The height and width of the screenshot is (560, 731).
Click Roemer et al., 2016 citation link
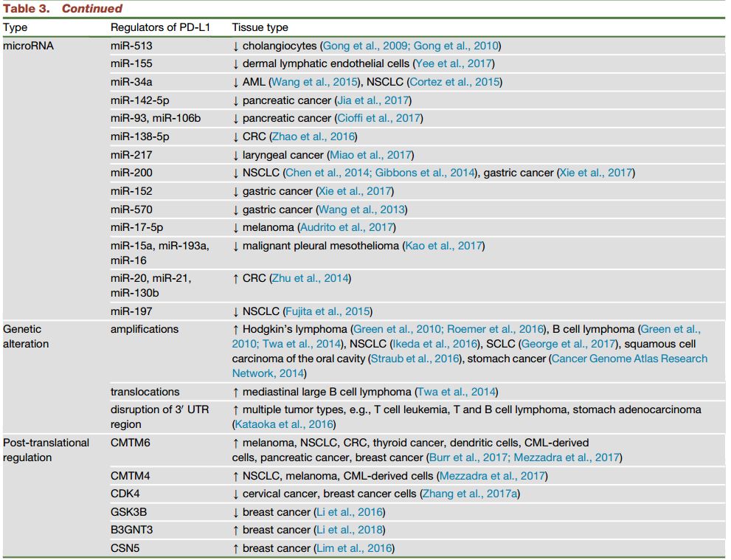click(x=496, y=329)
